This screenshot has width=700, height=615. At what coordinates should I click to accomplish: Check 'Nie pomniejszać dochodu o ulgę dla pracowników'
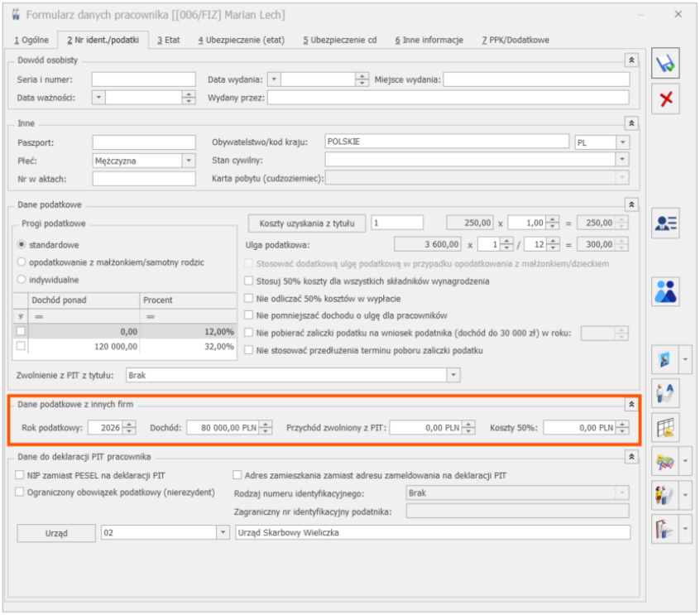pyautogui.click(x=249, y=315)
